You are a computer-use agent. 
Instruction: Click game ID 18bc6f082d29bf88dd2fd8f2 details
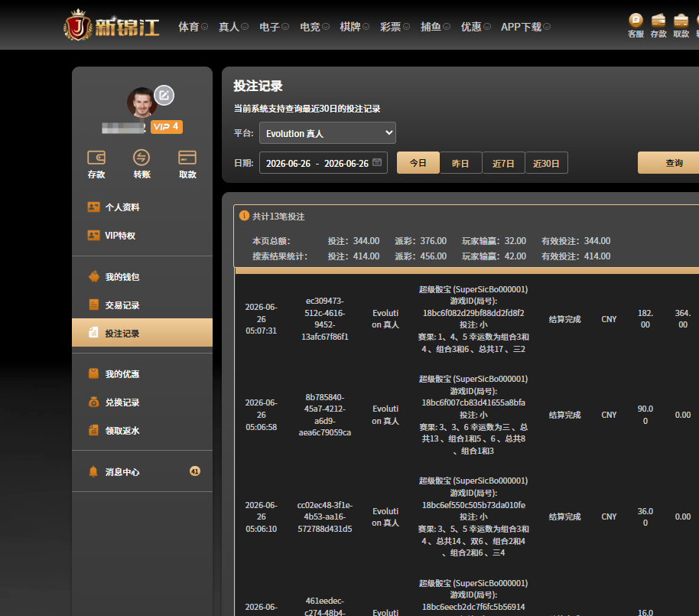point(473,313)
